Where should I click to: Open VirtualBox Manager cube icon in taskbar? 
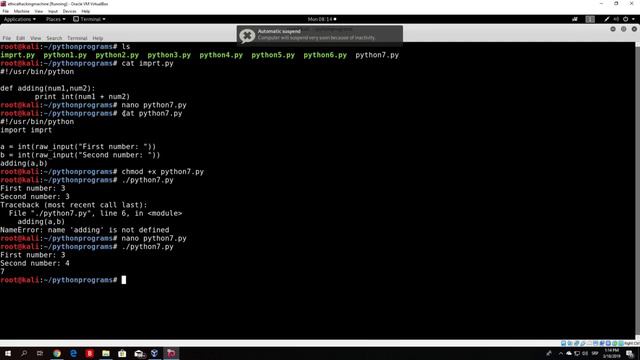tap(155, 353)
